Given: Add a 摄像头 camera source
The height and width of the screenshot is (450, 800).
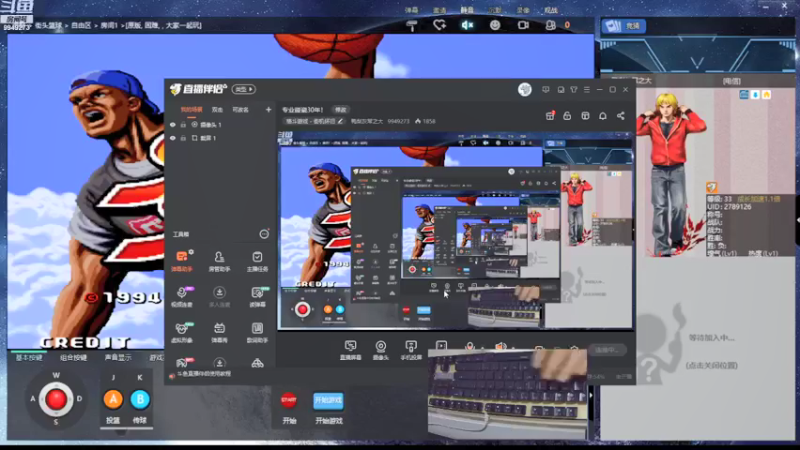Looking at the screenshot, I should click(381, 351).
